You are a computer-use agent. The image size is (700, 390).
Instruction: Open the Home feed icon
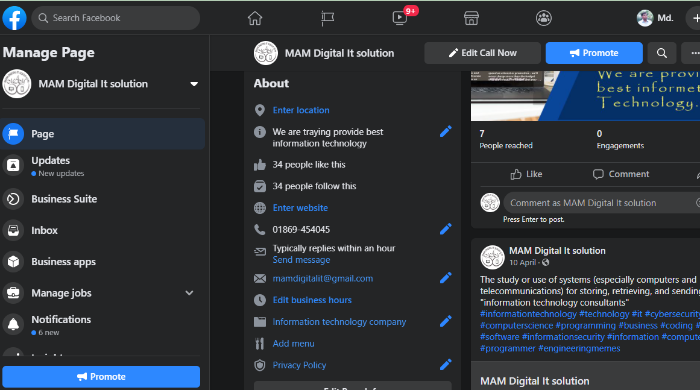(255, 18)
